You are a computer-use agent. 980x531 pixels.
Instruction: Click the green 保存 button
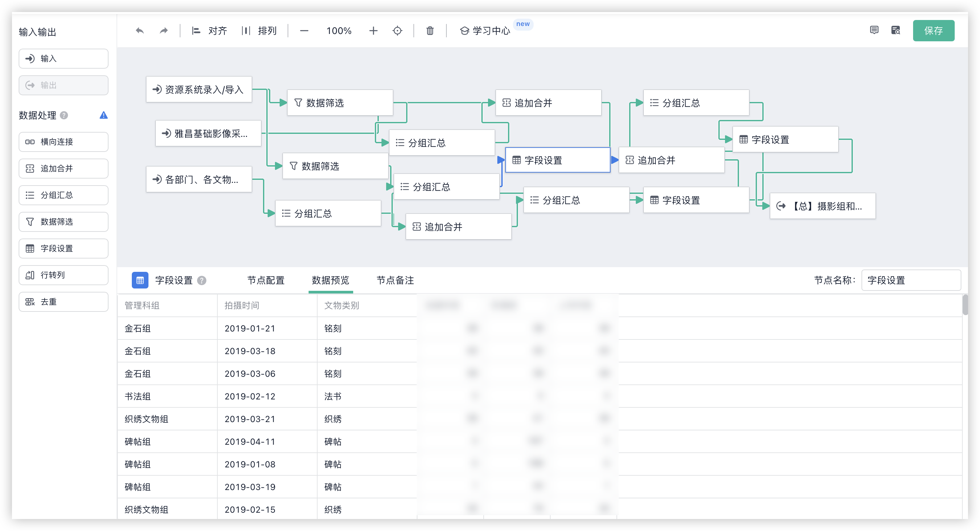point(933,30)
